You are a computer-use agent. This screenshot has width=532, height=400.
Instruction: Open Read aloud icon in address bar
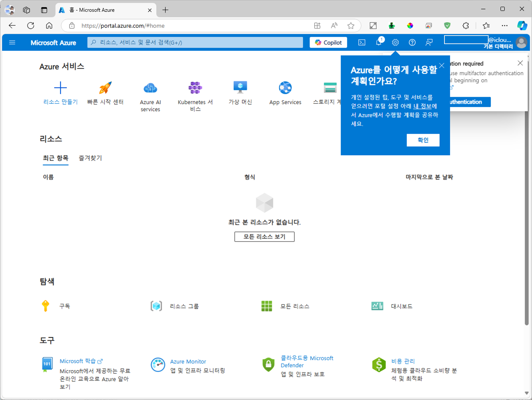click(334, 26)
